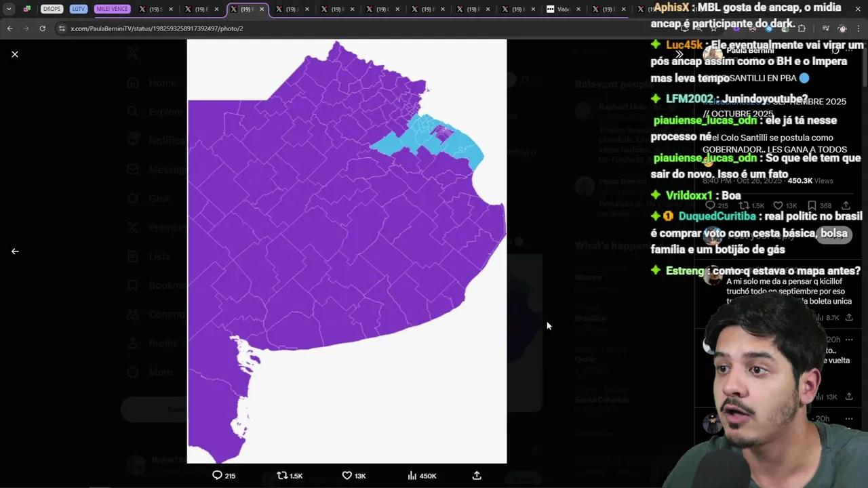868x488 pixels.
Task: Open the site information icon in the address bar
Action: click(62, 28)
